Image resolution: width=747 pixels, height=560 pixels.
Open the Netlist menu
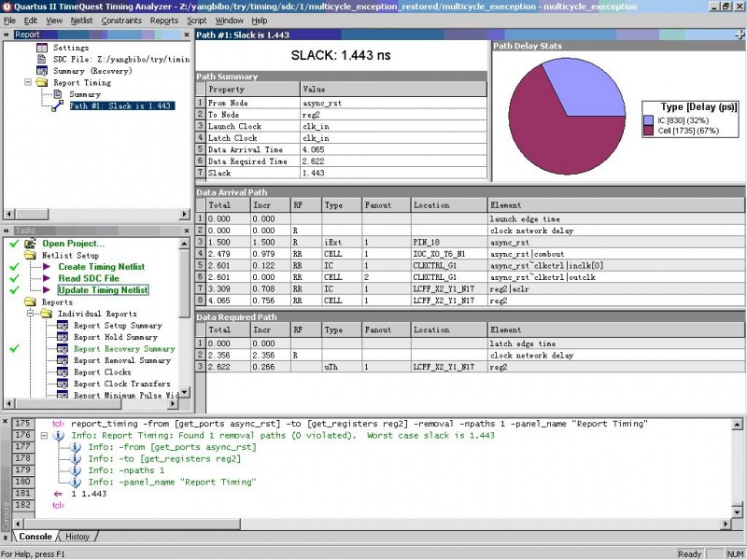pyautogui.click(x=82, y=20)
